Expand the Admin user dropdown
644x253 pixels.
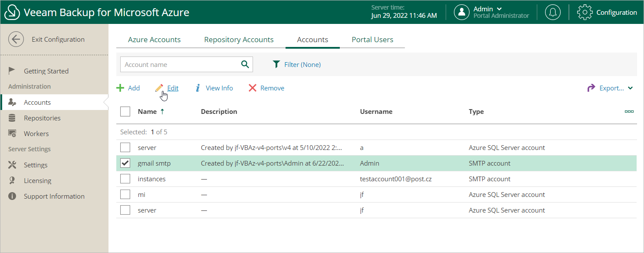point(499,9)
